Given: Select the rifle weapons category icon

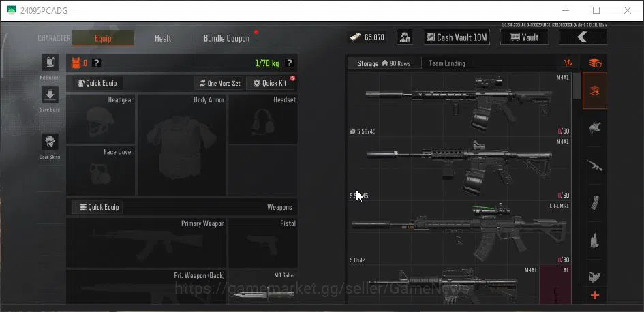Looking at the screenshot, I should (595, 165).
